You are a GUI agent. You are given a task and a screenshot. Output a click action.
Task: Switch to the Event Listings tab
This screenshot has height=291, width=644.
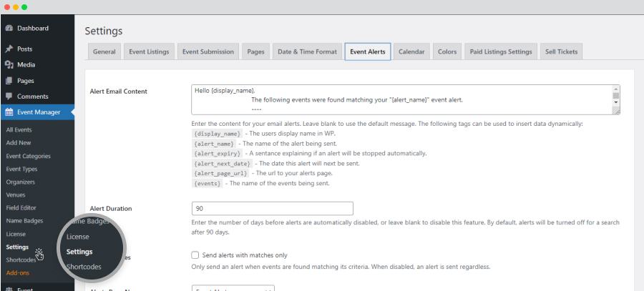coord(149,51)
